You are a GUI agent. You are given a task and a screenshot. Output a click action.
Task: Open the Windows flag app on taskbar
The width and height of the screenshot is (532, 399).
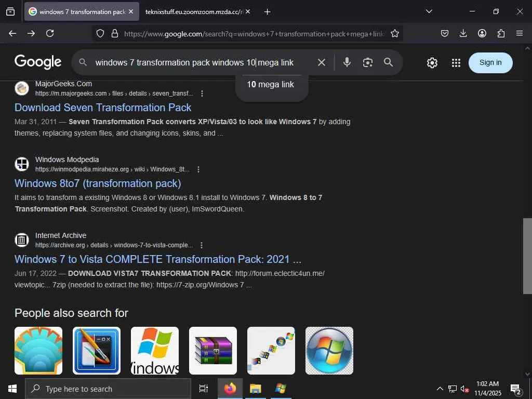tap(281, 389)
